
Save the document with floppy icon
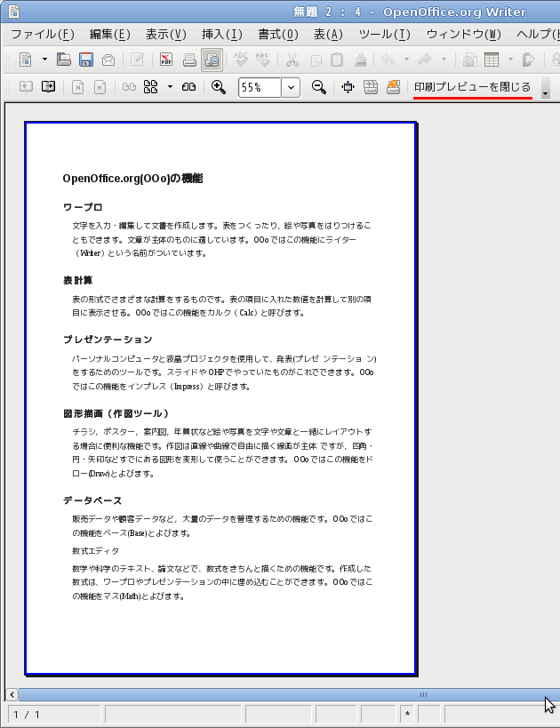click(x=86, y=60)
